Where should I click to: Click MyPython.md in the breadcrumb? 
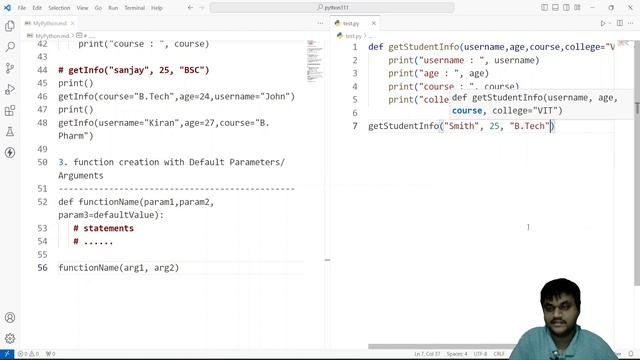(52, 36)
